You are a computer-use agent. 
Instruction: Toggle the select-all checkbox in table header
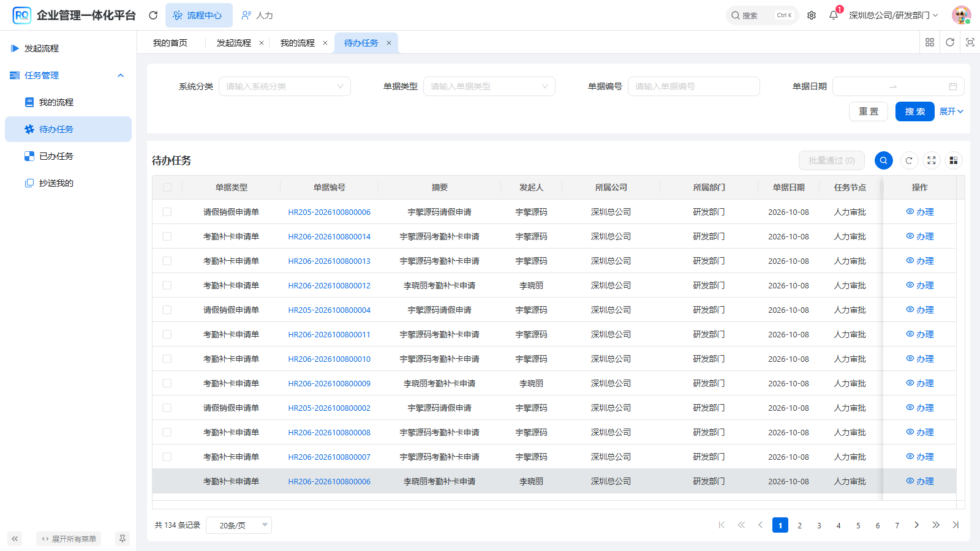(x=167, y=187)
